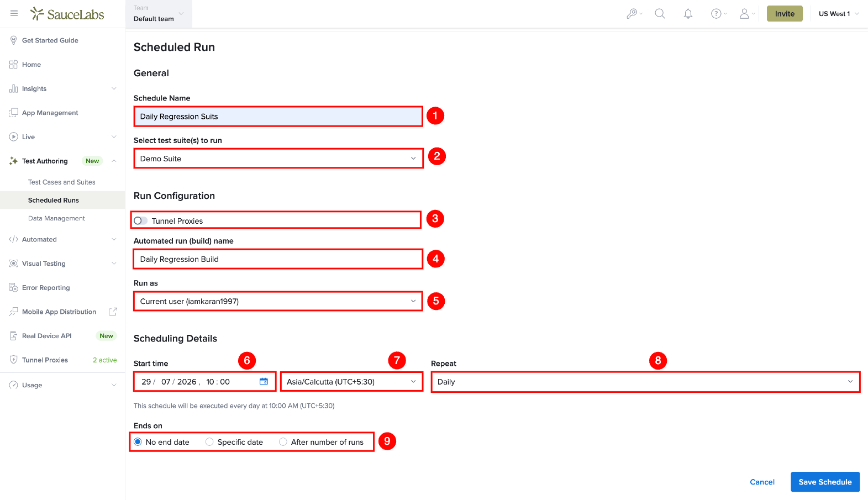Navigate to Data Management
The height and width of the screenshot is (500, 868).
click(56, 219)
